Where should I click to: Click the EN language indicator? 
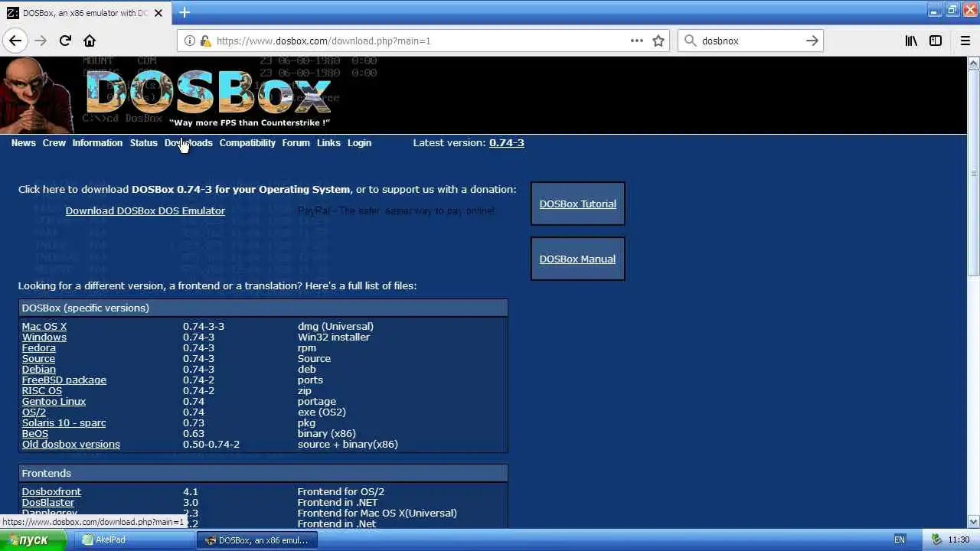900,540
